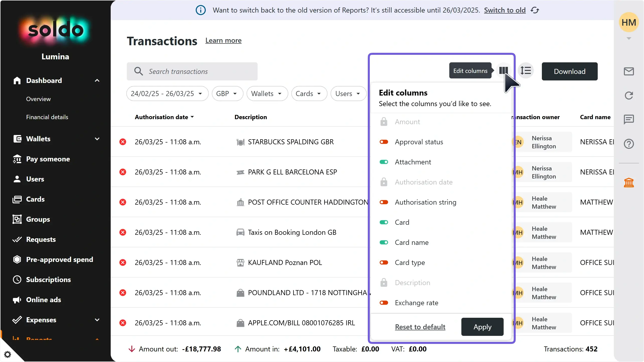Open Financial details in the sidebar
Viewport: 644px width, 362px height.
[x=47, y=117]
